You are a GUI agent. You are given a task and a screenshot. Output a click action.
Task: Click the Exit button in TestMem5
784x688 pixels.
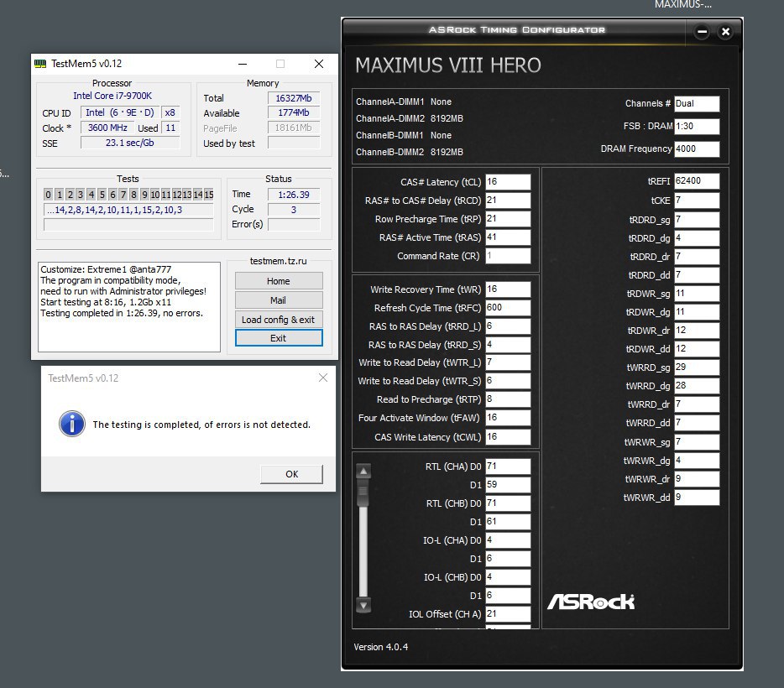(x=279, y=338)
